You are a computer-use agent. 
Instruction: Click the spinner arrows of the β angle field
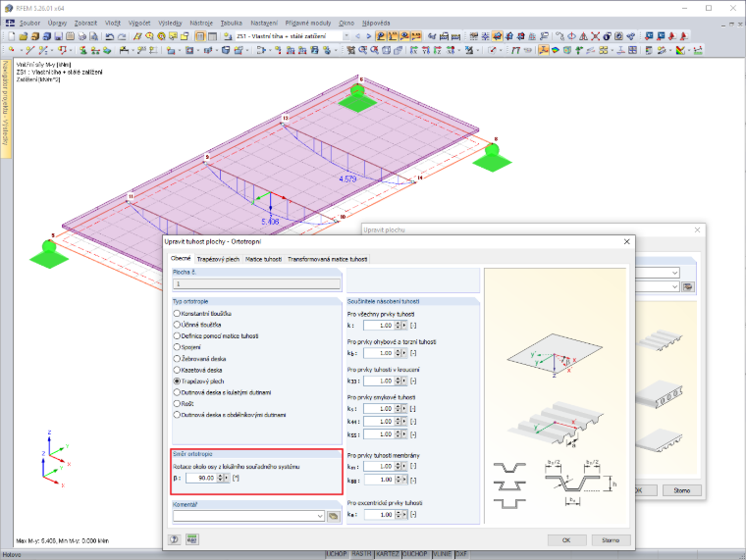(220, 478)
